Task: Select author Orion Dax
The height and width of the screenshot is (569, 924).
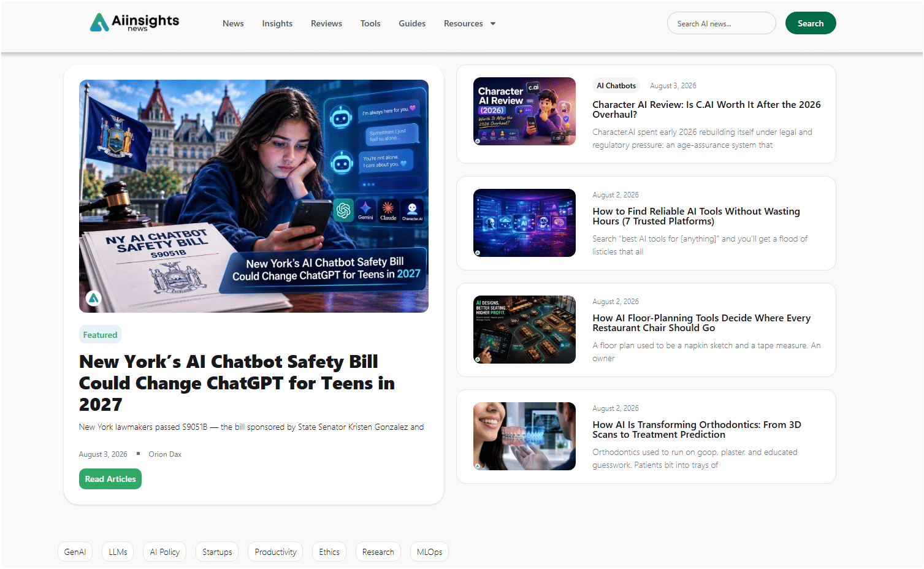Action: click(165, 454)
